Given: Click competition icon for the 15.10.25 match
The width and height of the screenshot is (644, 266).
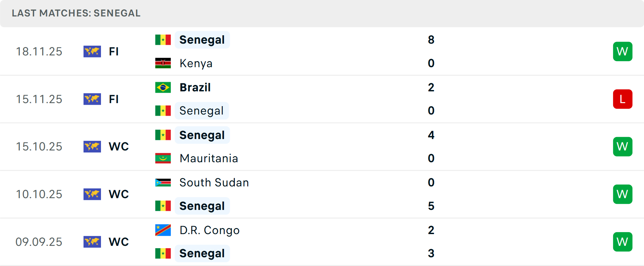Looking at the screenshot, I should coord(92,146).
